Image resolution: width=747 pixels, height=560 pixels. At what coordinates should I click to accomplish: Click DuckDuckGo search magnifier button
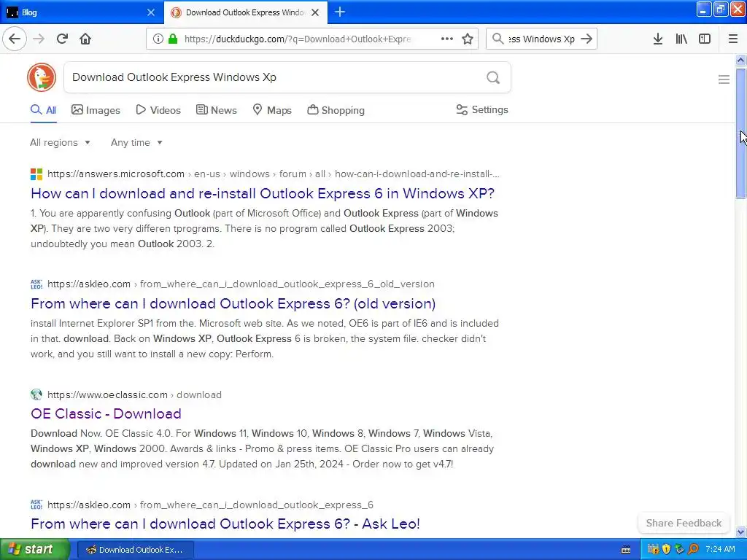point(493,77)
